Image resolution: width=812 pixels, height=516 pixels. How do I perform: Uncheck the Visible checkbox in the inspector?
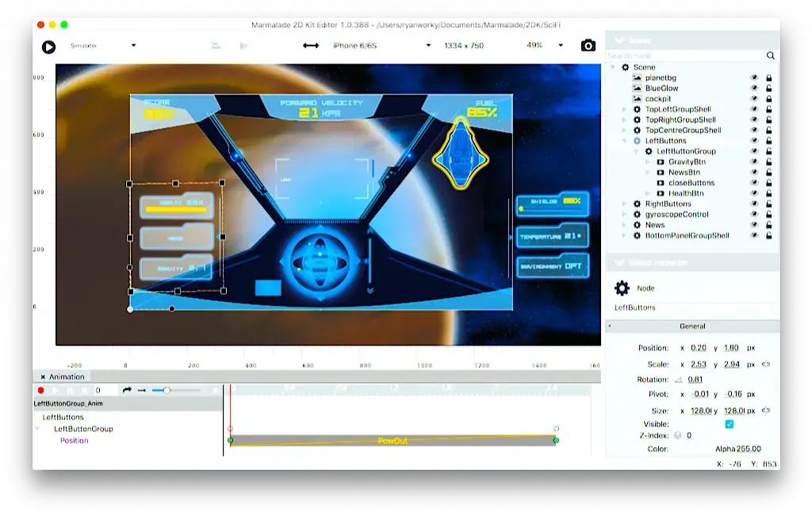[730, 424]
